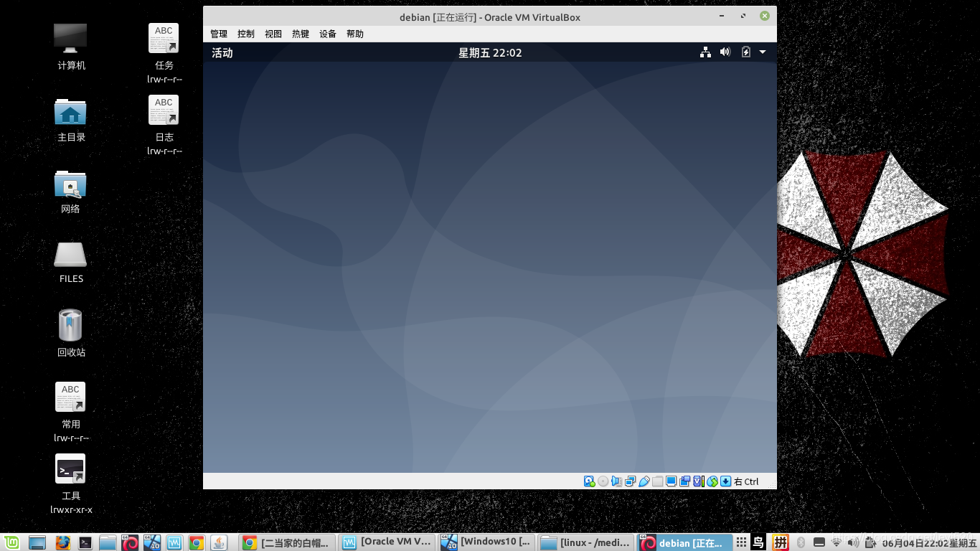Open the 网络 desktop icon

[x=70, y=184]
